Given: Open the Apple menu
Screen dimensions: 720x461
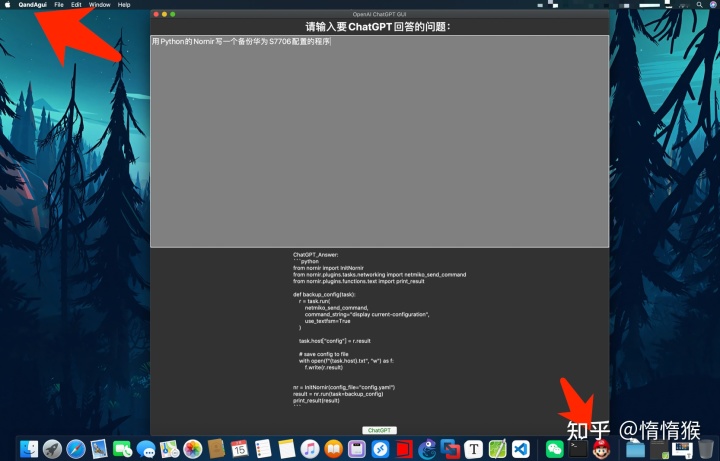Looking at the screenshot, I should pyautogui.click(x=7, y=5).
